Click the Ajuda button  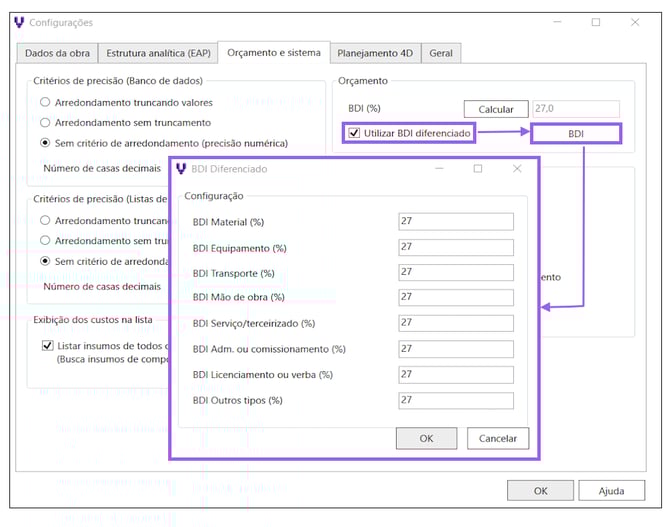pos(611,491)
